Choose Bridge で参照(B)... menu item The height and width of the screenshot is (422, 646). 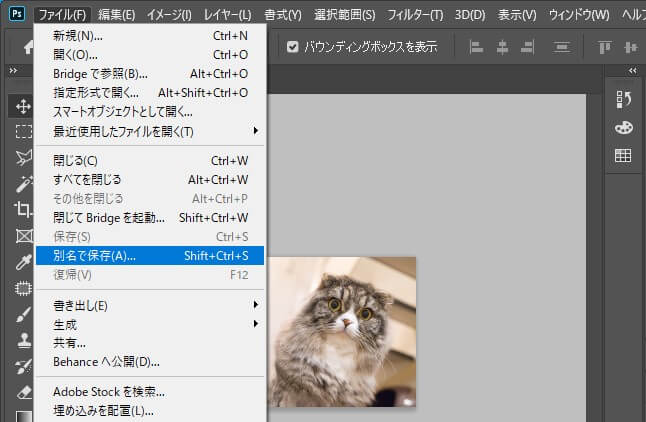(150, 74)
